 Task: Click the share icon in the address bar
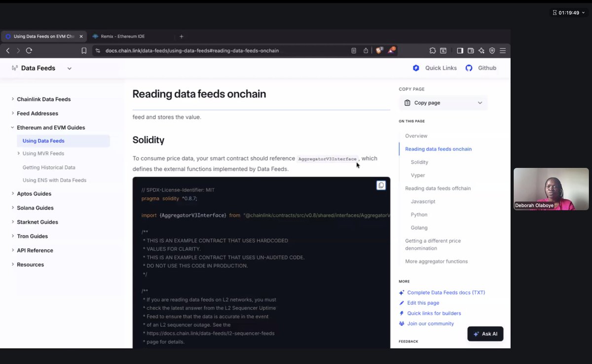366,50
